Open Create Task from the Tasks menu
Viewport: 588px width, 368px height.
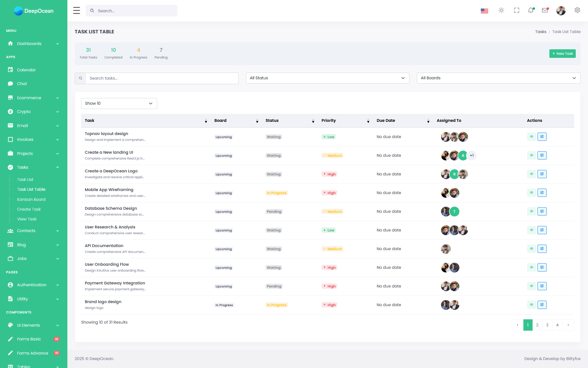29,209
